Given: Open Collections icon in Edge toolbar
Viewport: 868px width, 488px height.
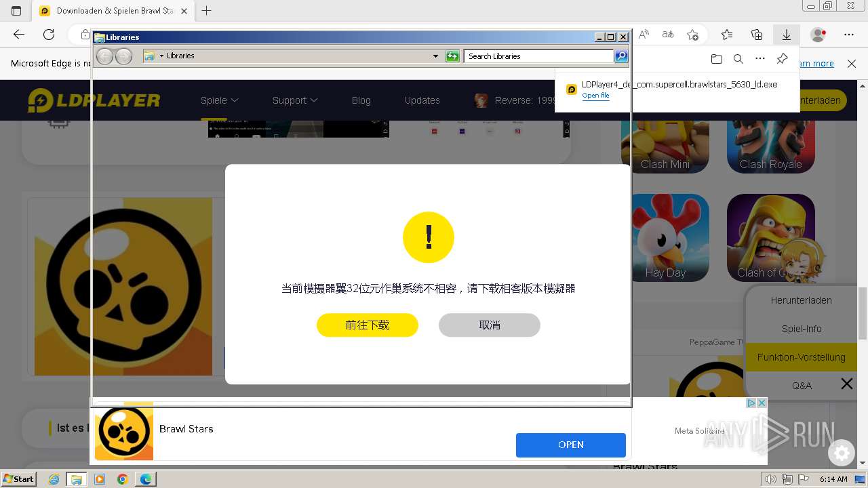Looking at the screenshot, I should coord(757,35).
